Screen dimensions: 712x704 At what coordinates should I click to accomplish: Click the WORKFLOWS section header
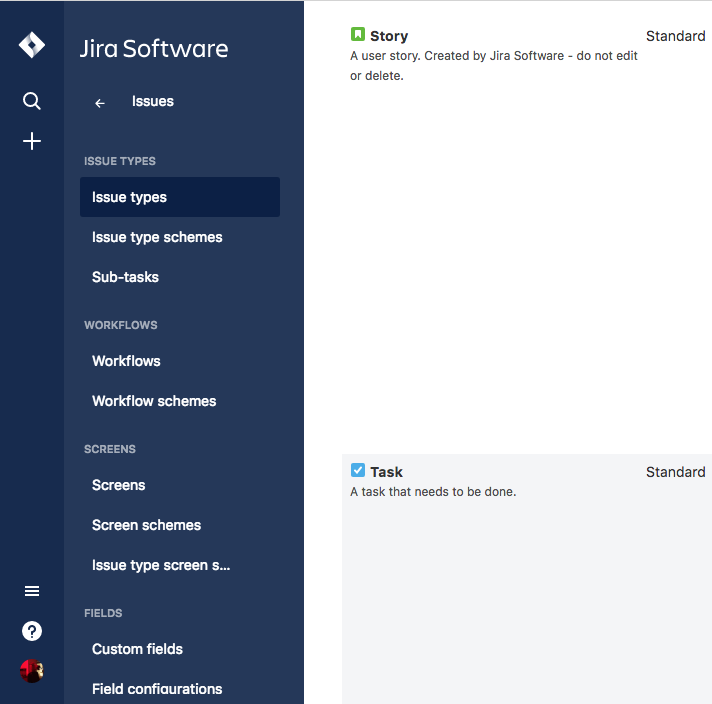[121, 325]
